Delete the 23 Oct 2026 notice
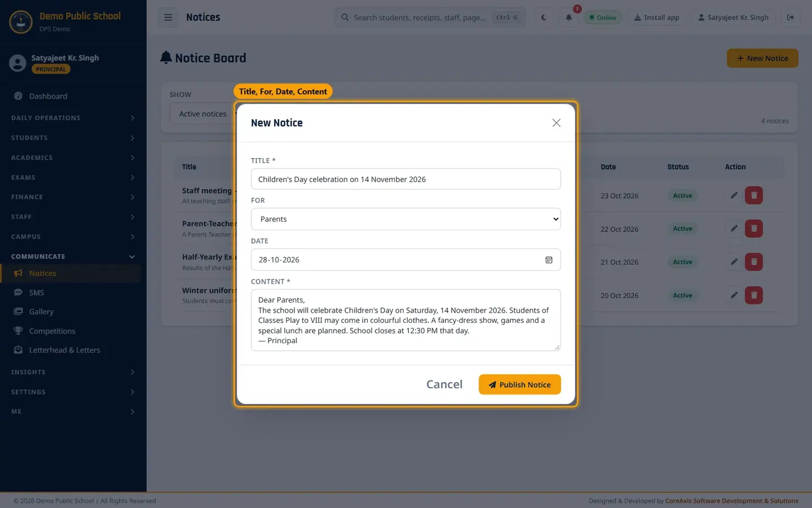 tap(754, 195)
